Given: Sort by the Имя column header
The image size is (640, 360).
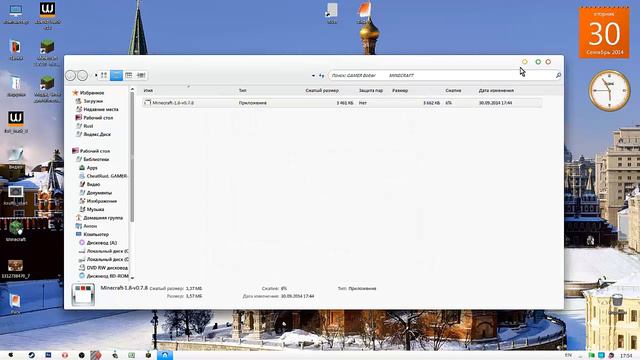Looking at the screenshot, I should click(x=148, y=91).
